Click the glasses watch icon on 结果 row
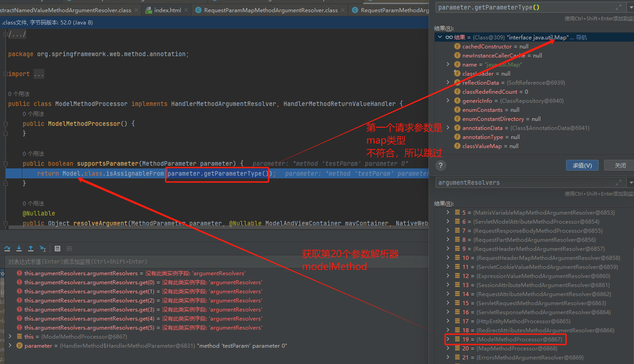The height and width of the screenshot is (364, 634). pos(449,38)
